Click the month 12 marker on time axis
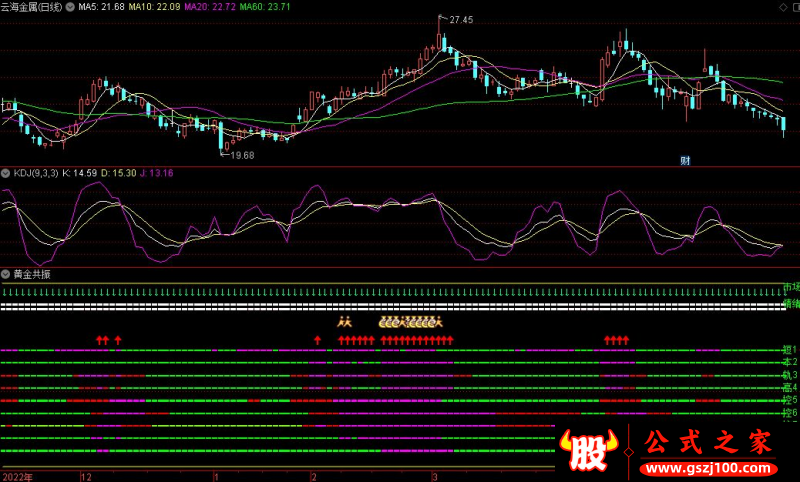Screen dimensions: 800x482 [x=87, y=476]
